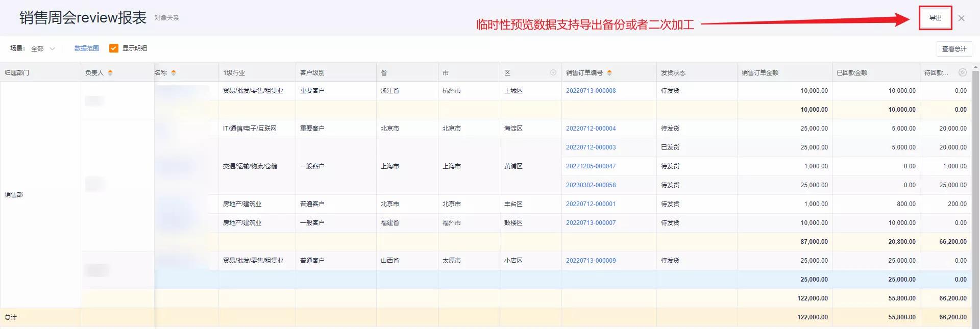Open the 查看总计 totals view

[954, 49]
